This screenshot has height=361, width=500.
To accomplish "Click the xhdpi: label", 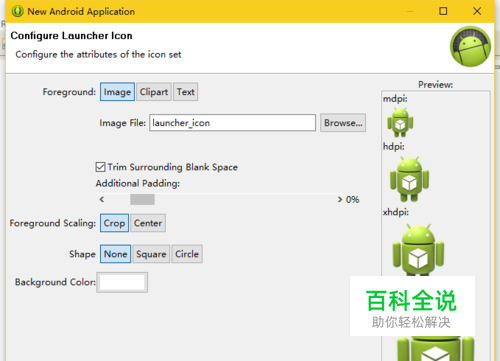I will [x=396, y=212].
